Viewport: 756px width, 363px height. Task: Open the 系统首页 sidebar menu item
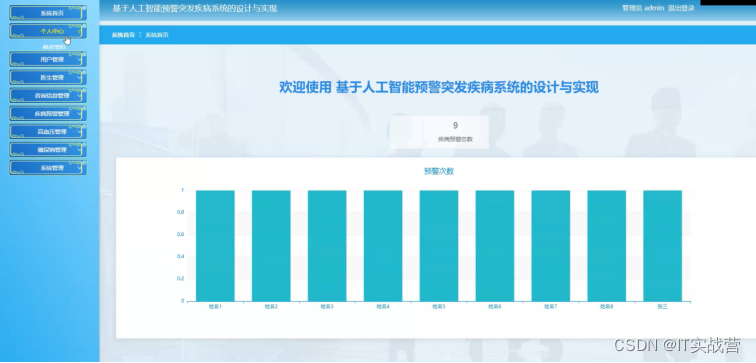(48, 13)
